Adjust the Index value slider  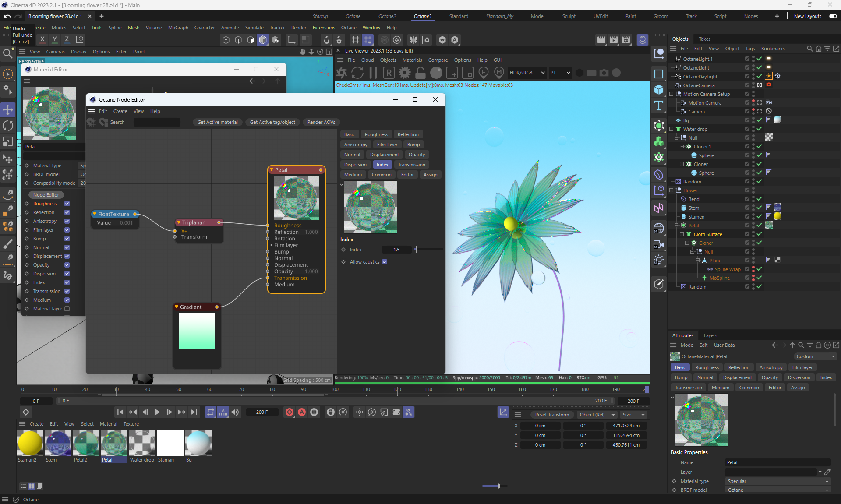(x=417, y=250)
